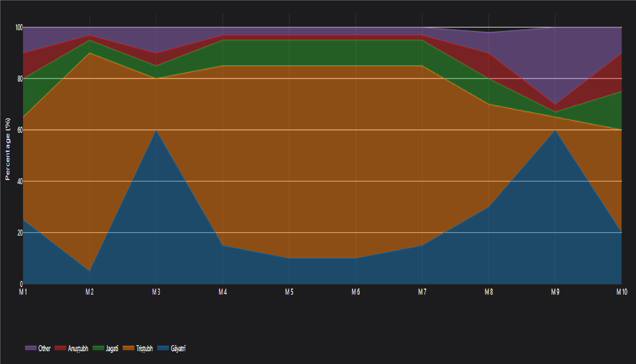636x364 pixels.
Task: Click the M8 x-axis label
Action: pyautogui.click(x=489, y=292)
